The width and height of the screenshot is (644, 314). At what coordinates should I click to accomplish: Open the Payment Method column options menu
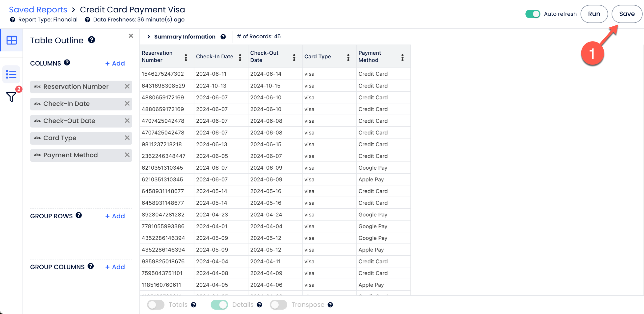402,57
